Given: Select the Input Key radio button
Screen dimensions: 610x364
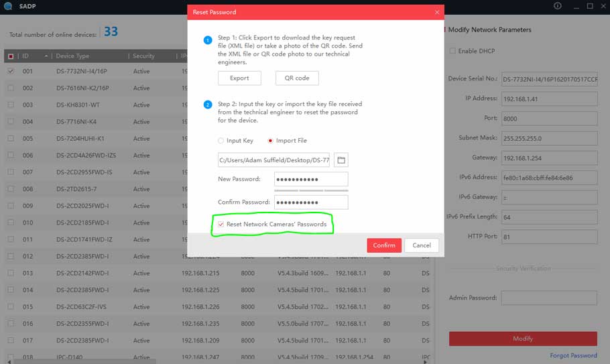Looking at the screenshot, I should tap(221, 141).
